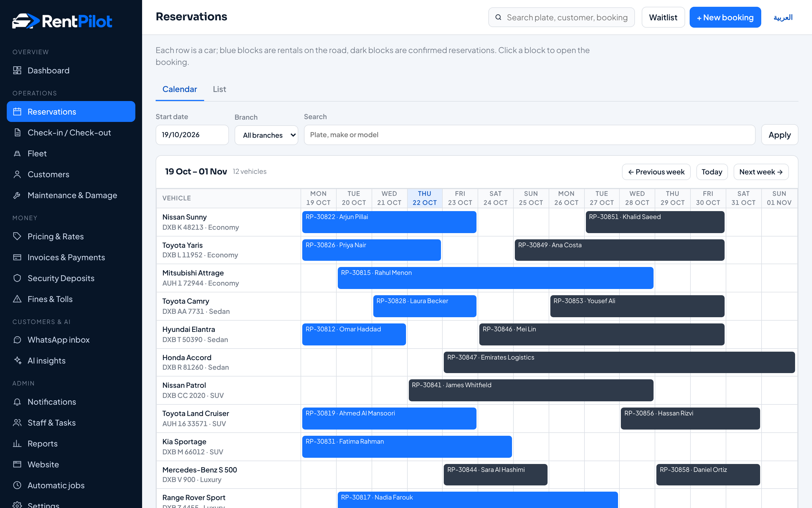
Task: Click the Waitlist button
Action: point(663,17)
